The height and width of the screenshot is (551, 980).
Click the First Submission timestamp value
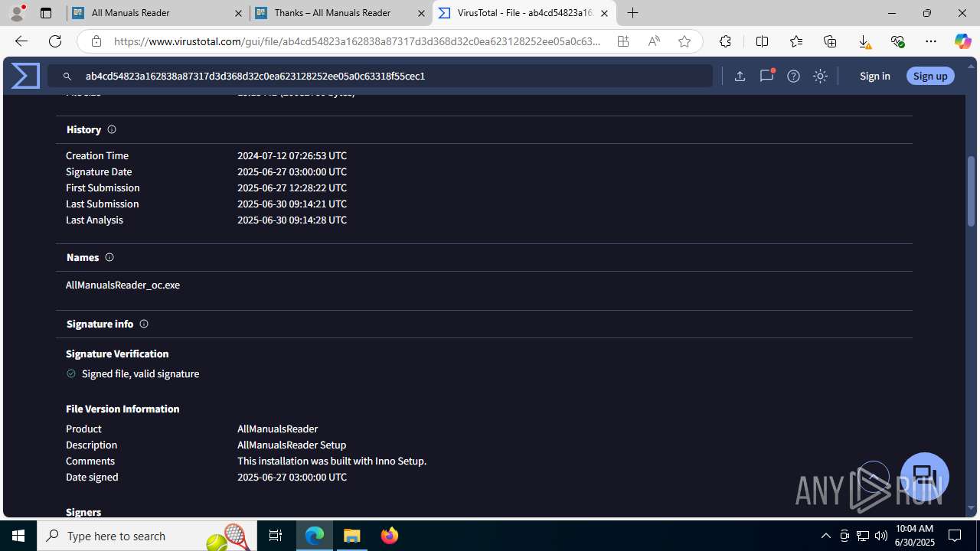tap(292, 187)
